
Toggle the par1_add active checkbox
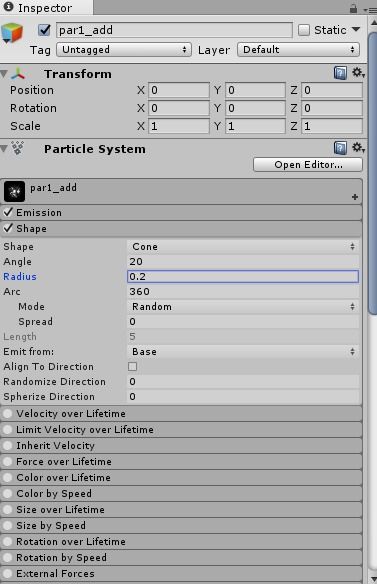coord(44,30)
